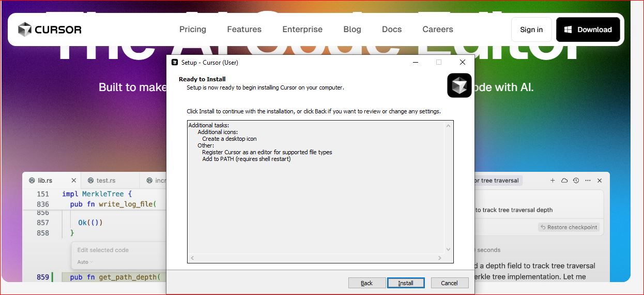Click the 'Create a desktop icon' text line
The width and height of the screenshot is (644, 295).
coord(229,139)
